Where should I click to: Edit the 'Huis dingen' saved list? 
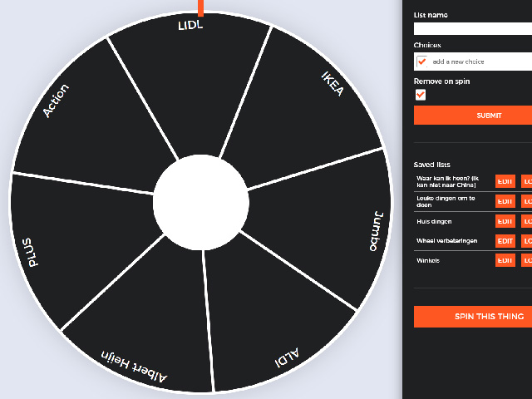505,221
